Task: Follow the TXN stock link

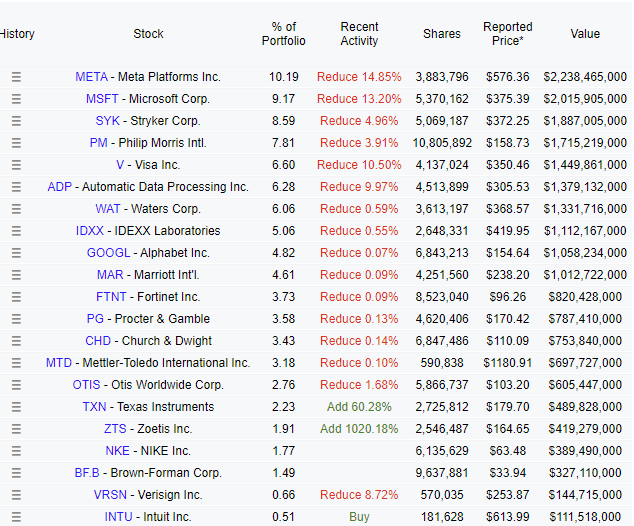Action: pos(94,407)
